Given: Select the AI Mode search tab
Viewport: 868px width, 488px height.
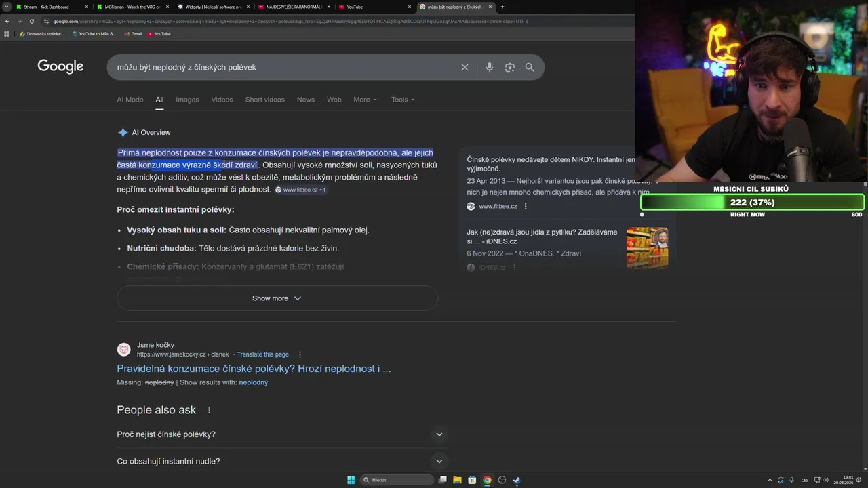Looking at the screenshot, I should tap(130, 100).
